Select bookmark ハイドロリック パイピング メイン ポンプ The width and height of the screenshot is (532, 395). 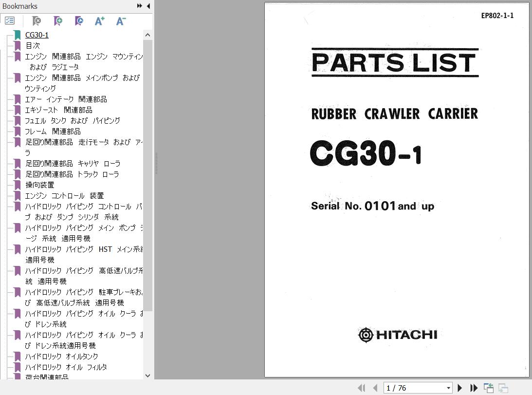click(84, 233)
